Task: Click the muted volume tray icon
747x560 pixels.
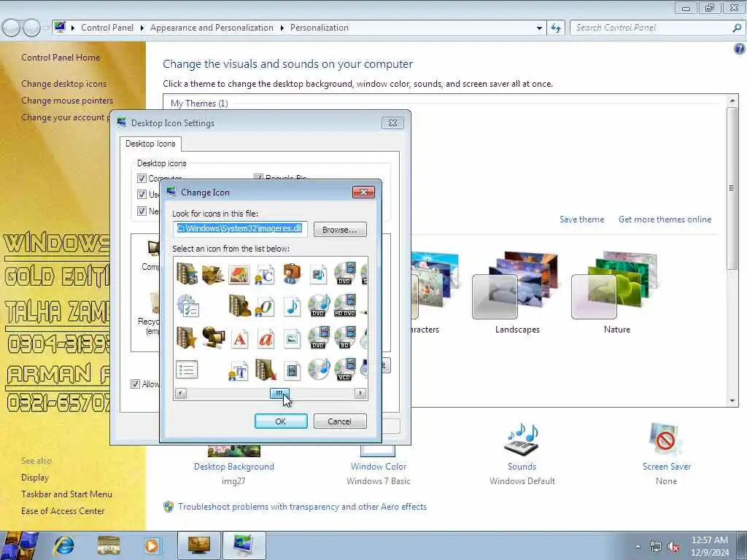Action: (x=673, y=547)
